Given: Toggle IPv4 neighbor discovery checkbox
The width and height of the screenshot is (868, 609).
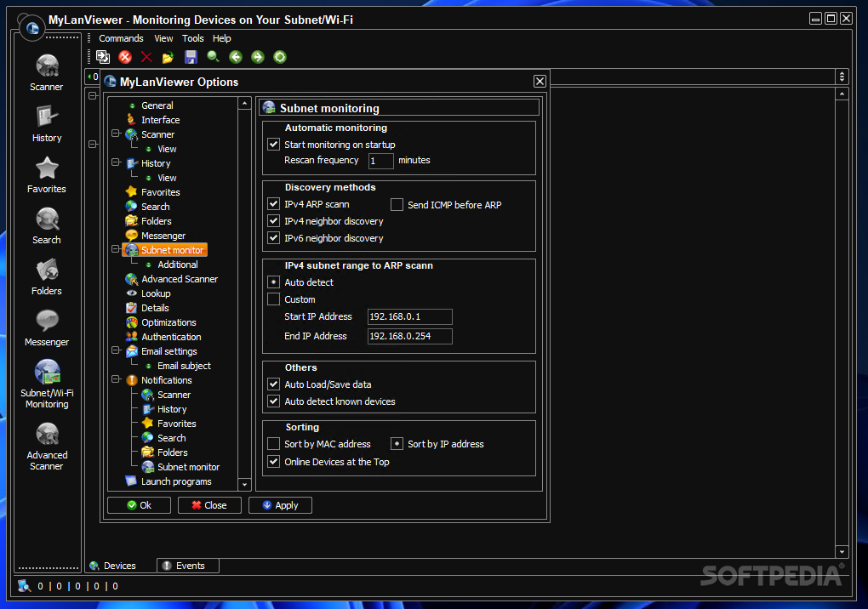Looking at the screenshot, I should coord(273,220).
